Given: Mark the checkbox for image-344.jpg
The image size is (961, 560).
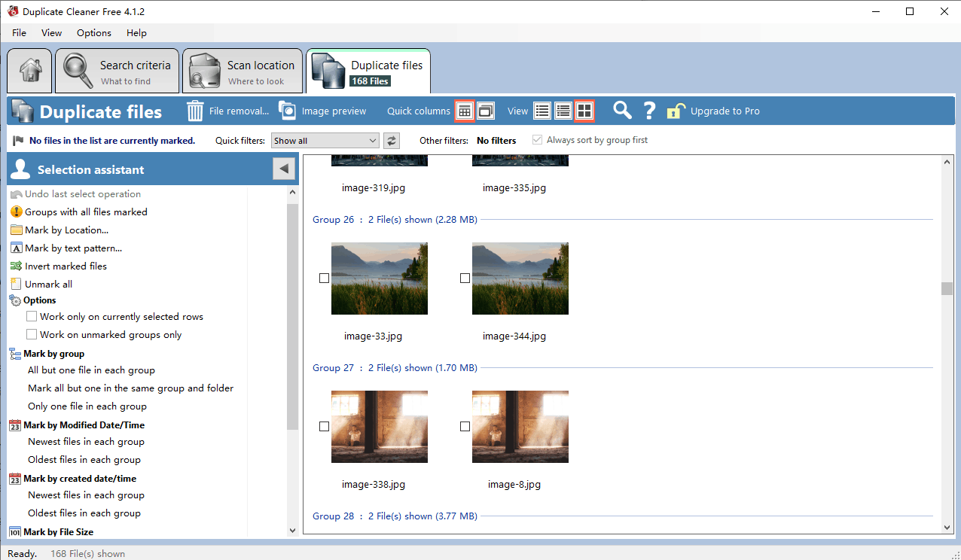Looking at the screenshot, I should pyautogui.click(x=465, y=278).
